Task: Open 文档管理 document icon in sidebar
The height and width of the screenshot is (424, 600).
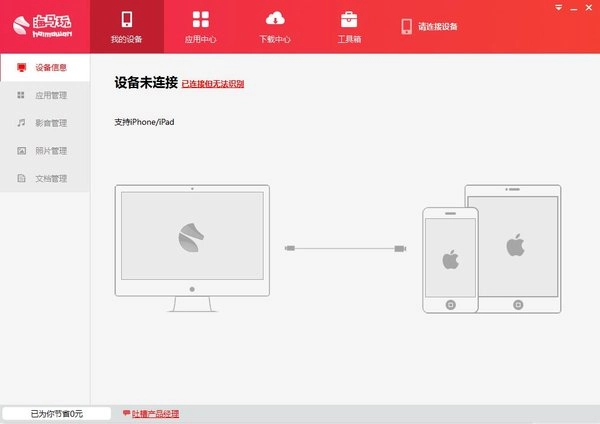Action: 22,179
